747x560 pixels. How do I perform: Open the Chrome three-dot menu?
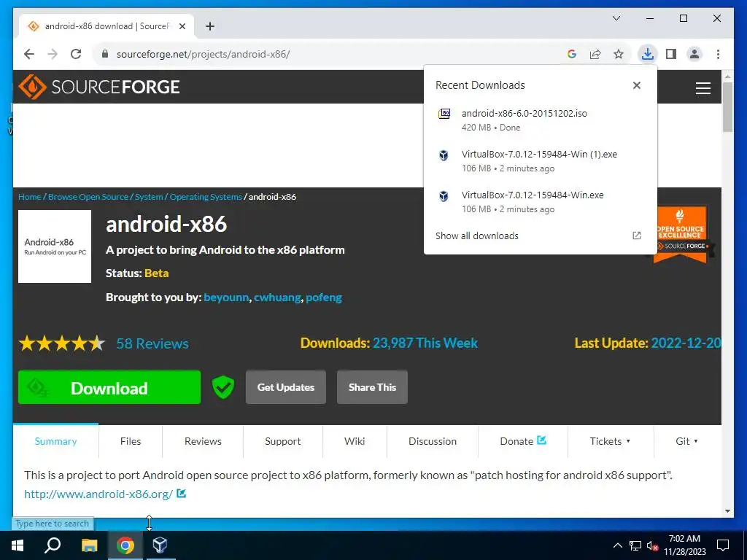(x=718, y=54)
